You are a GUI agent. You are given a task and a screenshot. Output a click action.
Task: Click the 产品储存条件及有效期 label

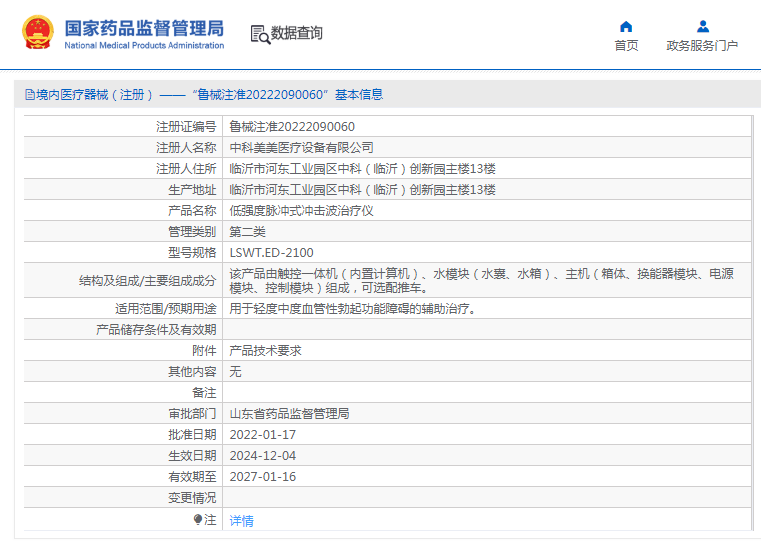pos(156,330)
